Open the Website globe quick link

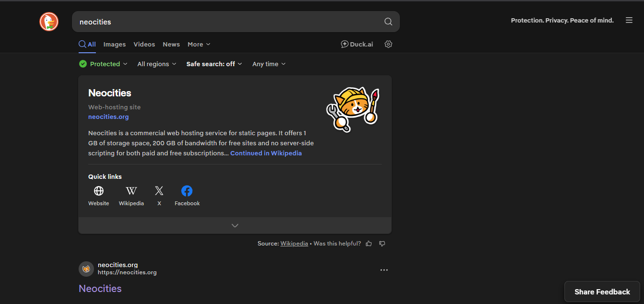[x=99, y=191]
